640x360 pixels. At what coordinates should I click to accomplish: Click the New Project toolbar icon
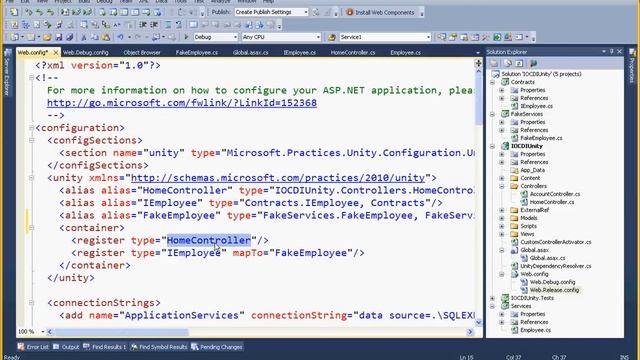click(14, 37)
